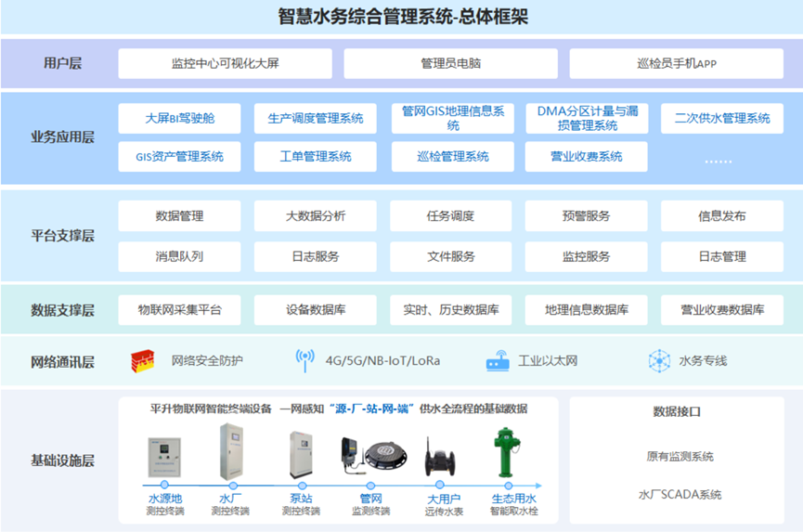Select 巡检员手机APP box

coord(677,63)
